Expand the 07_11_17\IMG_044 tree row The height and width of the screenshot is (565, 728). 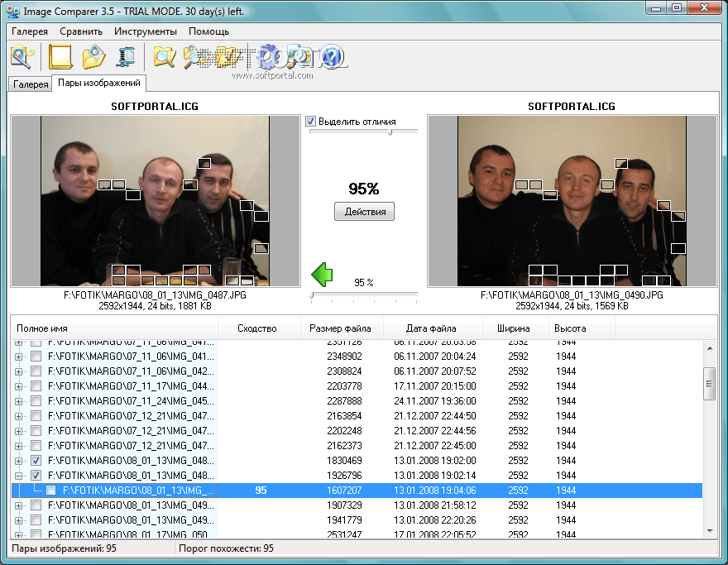point(18,386)
